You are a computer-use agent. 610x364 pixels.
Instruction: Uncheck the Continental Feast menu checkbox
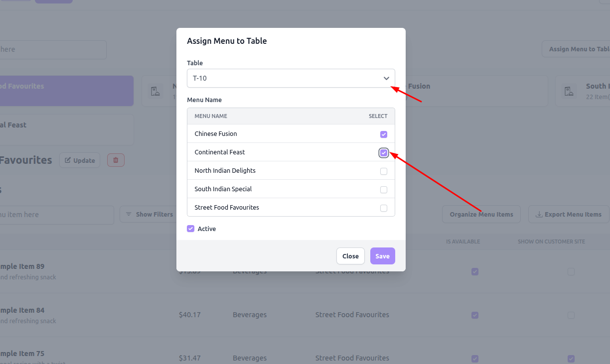click(x=384, y=153)
